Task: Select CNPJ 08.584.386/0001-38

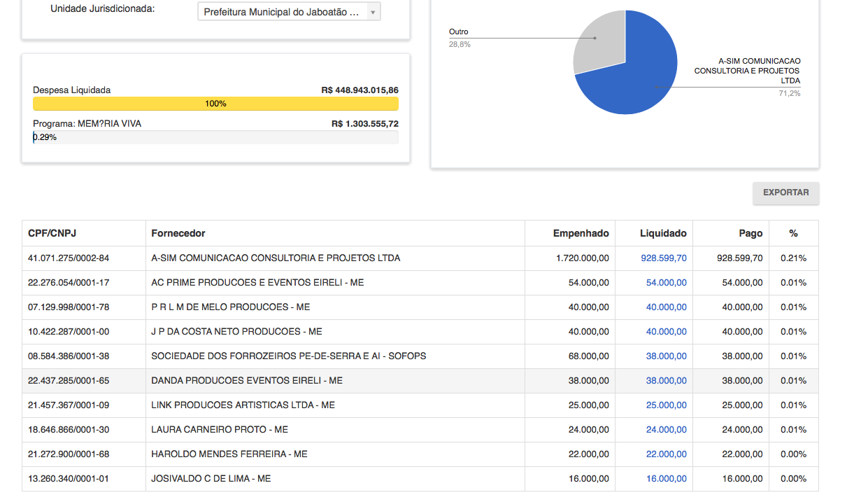Action: [x=69, y=356]
